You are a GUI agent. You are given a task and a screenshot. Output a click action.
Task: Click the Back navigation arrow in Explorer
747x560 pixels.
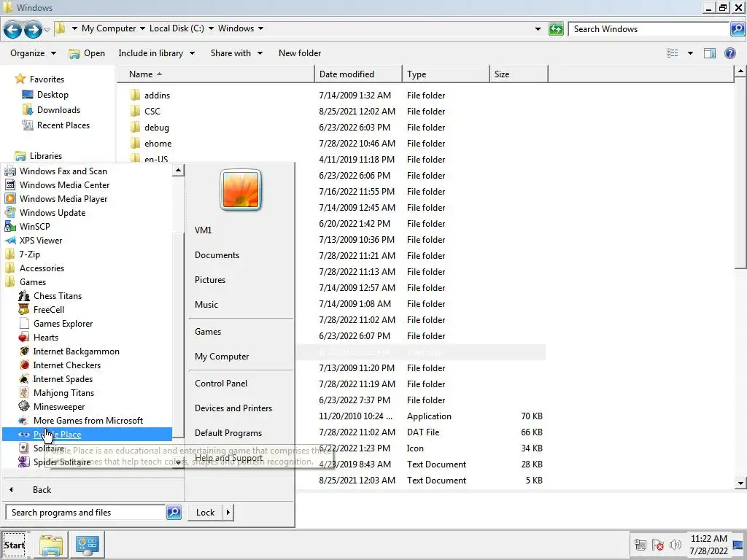tap(12, 29)
